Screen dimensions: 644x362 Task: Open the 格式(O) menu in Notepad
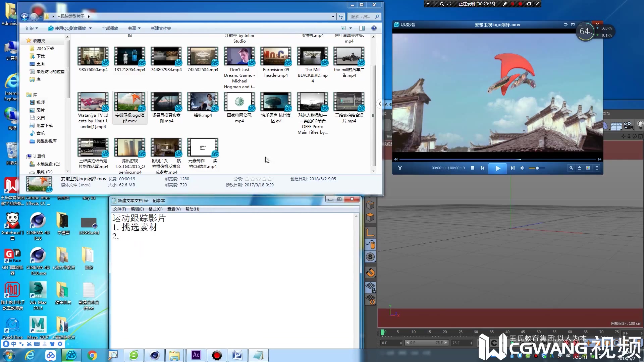tap(155, 209)
